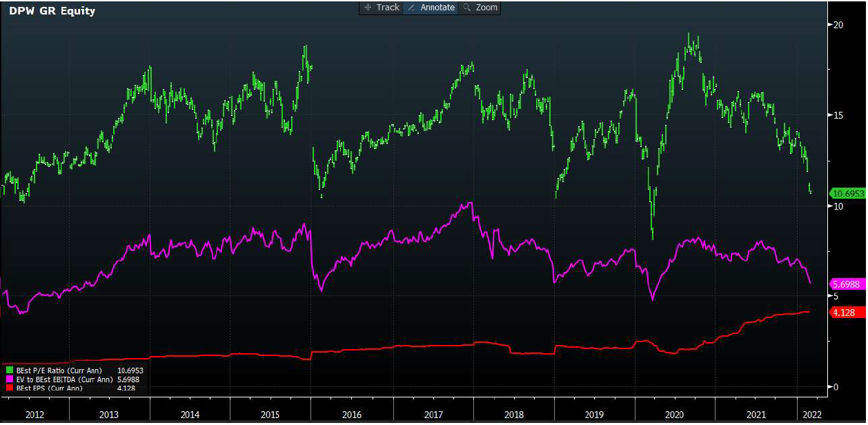Click the Track crosshair icon
Viewport: 868px width, 425px height.
coord(368,8)
